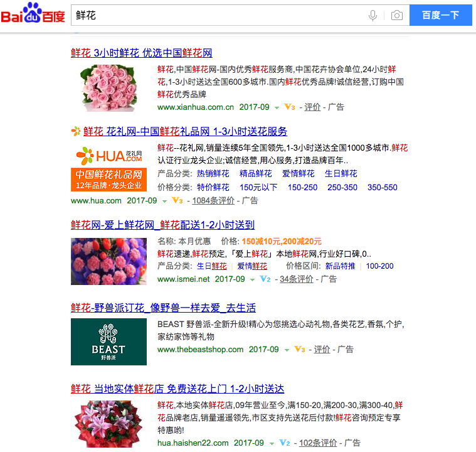Click the Baidu logo

coord(33,13)
